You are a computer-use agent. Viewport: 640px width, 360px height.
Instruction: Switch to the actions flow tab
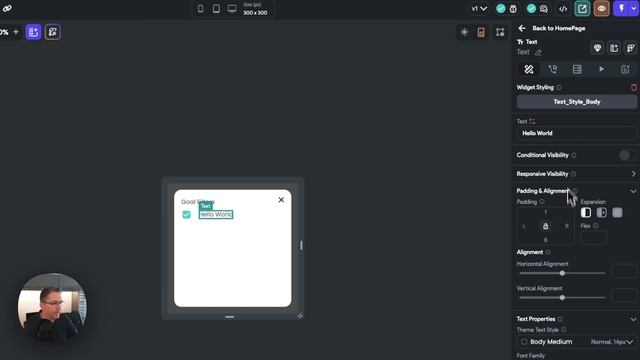coord(553,69)
